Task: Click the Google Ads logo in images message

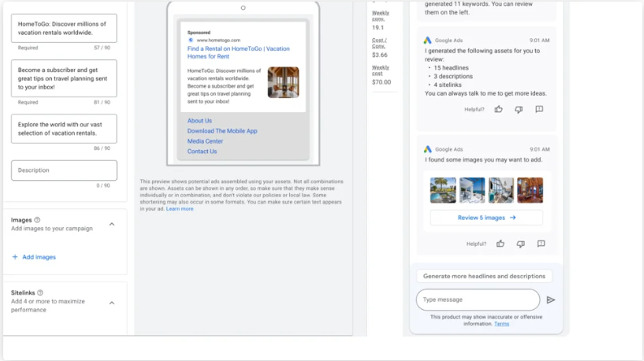Action: click(x=427, y=149)
